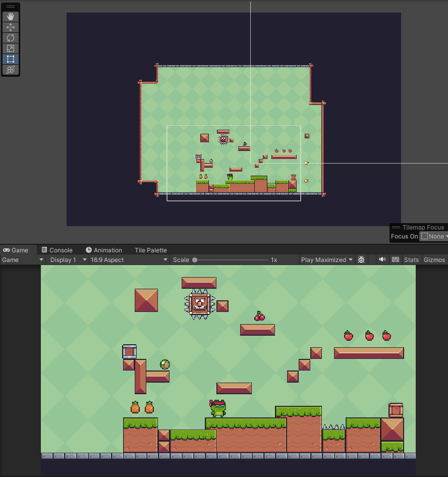The height and width of the screenshot is (477, 448).
Task: Click the Scale slider handle
Action: coord(195,260)
